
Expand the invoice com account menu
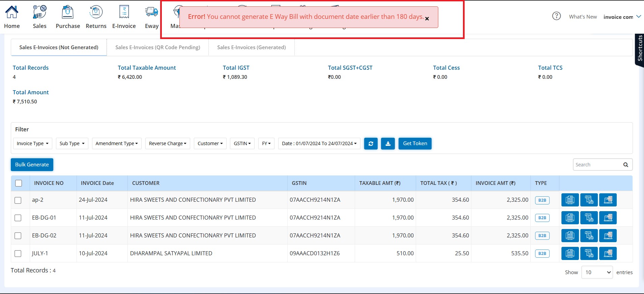[622, 17]
